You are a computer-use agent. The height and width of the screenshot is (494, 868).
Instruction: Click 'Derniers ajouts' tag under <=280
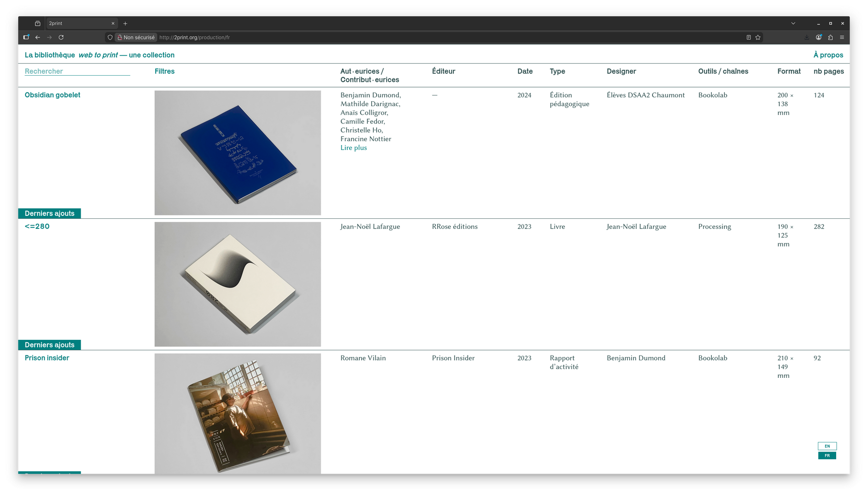tap(50, 345)
